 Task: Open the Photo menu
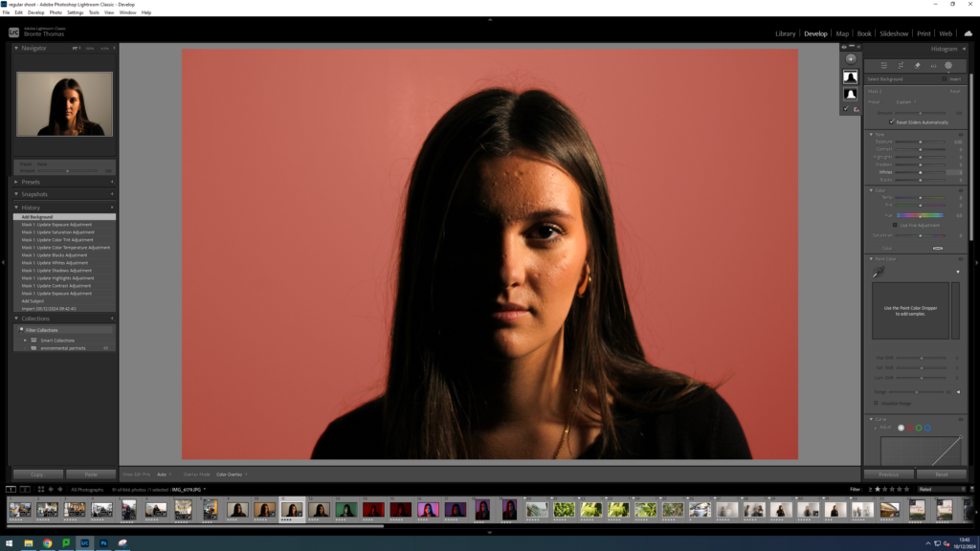point(56,12)
